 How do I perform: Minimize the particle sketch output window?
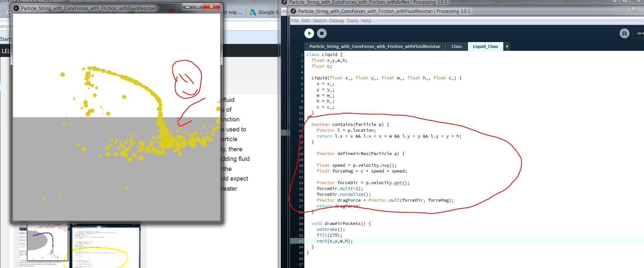(187, 6)
